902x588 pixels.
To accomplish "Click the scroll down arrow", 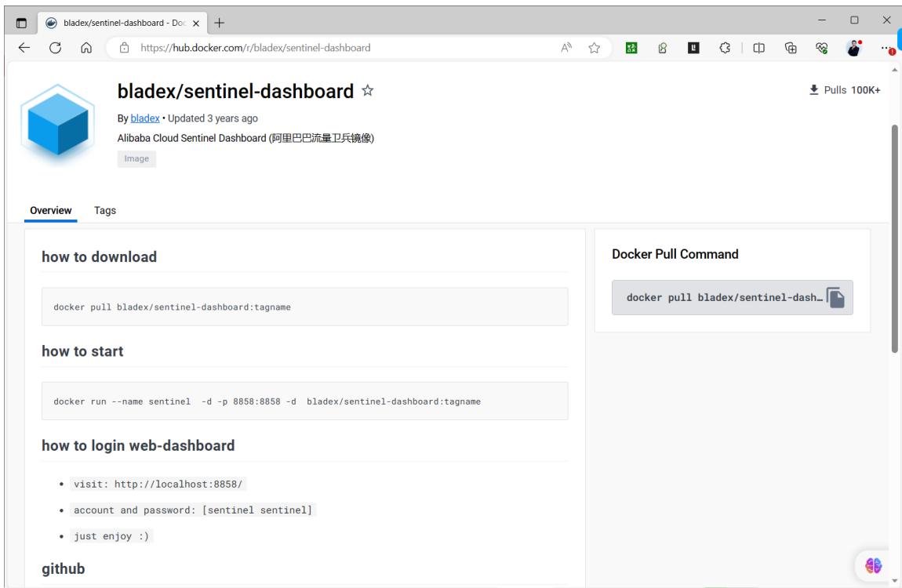I will coord(894,580).
